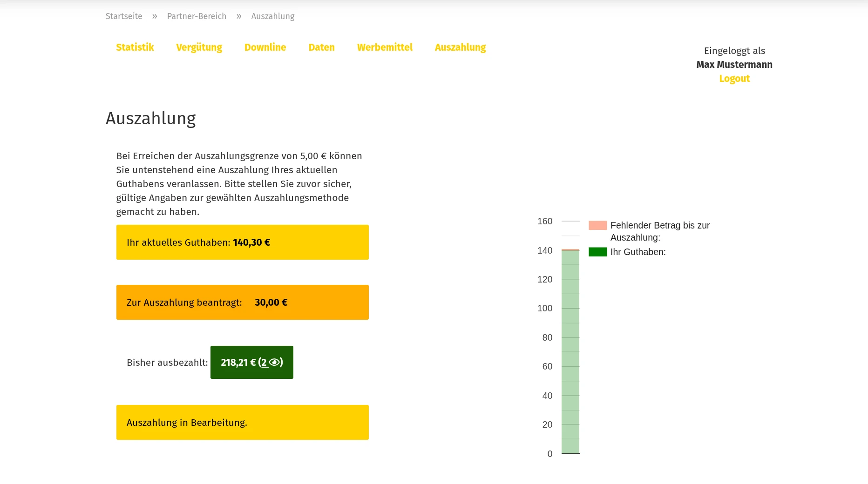This screenshot has height=484, width=868.
Task: Click the eye icon beside paid-out count
Action: click(x=274, y=363)
